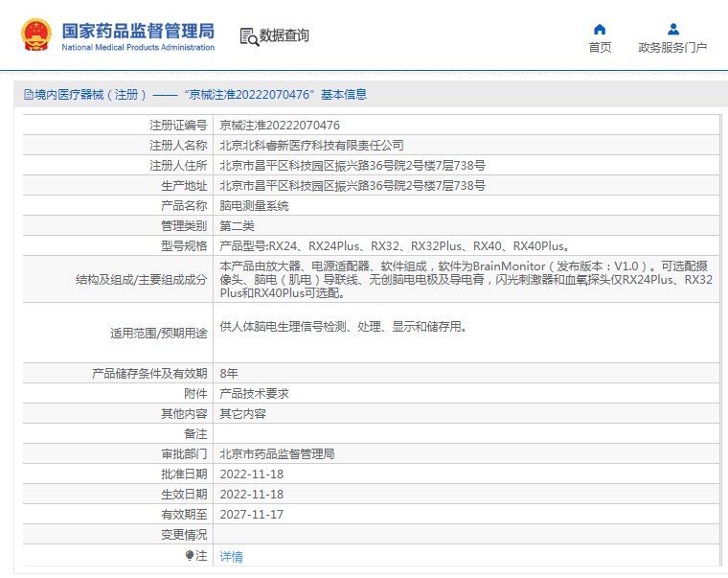
Task: Open the 数据查询 search icon
Action: (249, 36)
